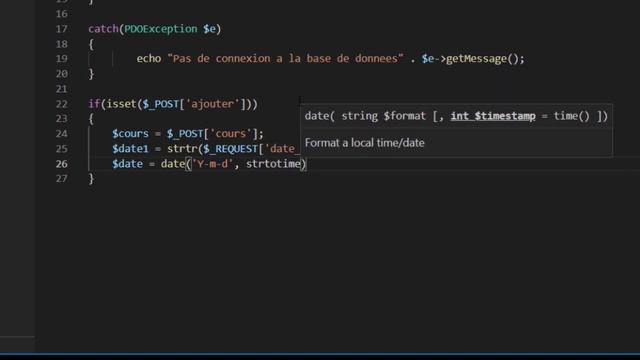
Task: Click the string "Pas de connexion a la base de donnees"
Action: [285, 59]
